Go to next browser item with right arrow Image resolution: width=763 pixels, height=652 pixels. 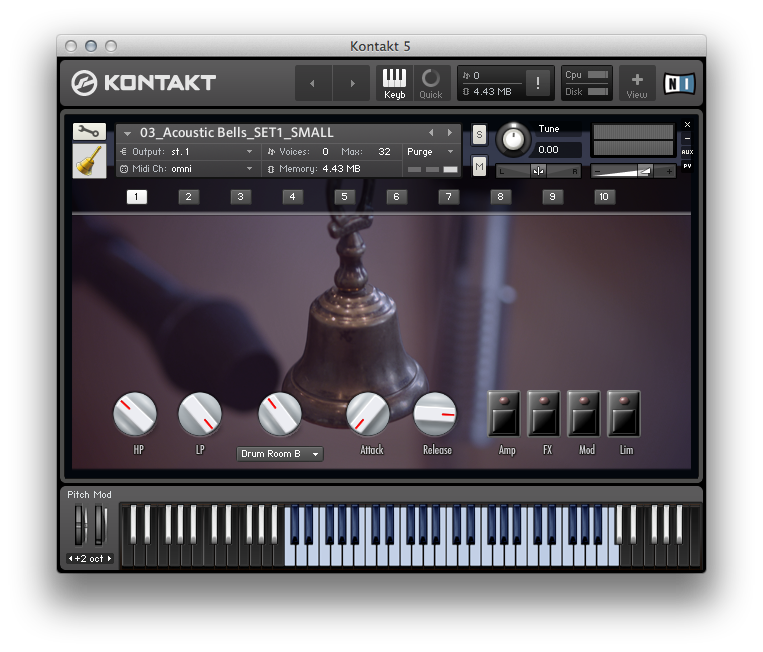pos(352,83)
